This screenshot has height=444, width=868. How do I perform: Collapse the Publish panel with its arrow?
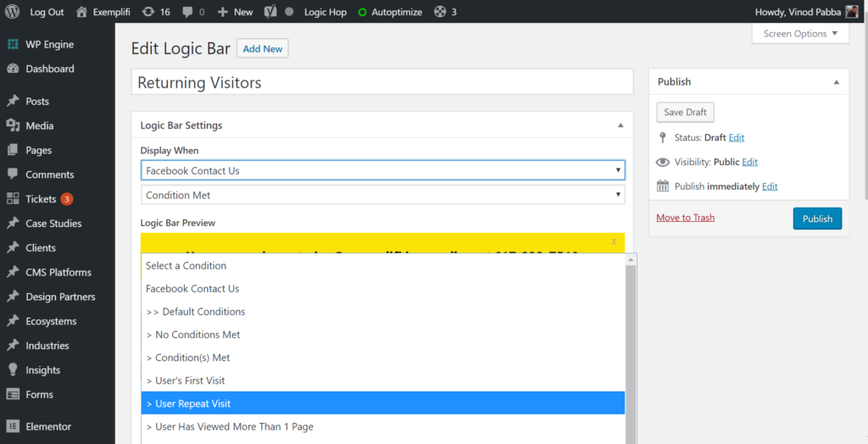836,82
